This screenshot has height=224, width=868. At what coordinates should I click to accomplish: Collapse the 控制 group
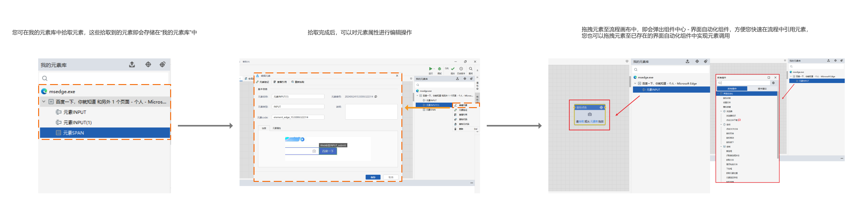pyautogui.click(x=721, y=147)
